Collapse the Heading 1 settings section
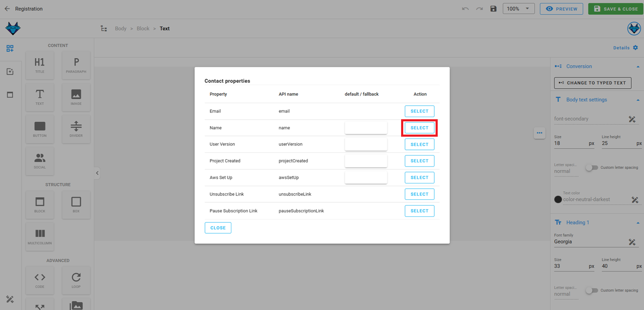The image size is (644, 310). coord(638,222)
